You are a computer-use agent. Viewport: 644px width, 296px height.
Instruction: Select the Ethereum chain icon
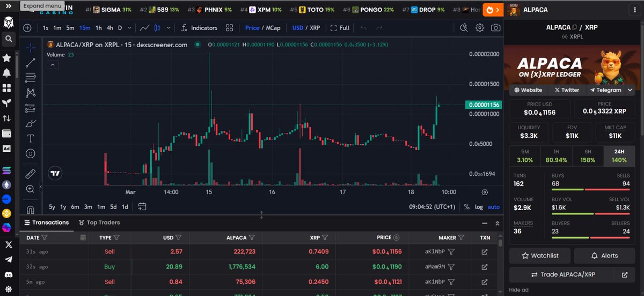(x=7, y=185)
